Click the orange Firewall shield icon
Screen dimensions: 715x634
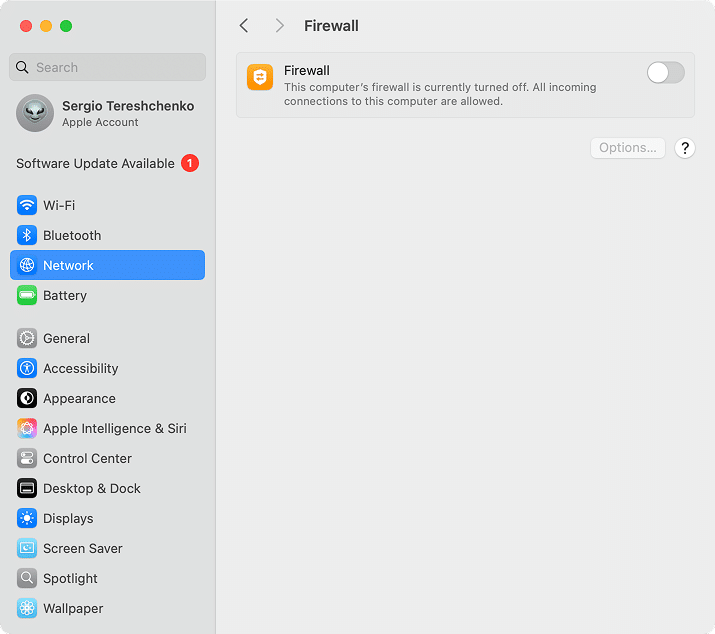point(260,78)
